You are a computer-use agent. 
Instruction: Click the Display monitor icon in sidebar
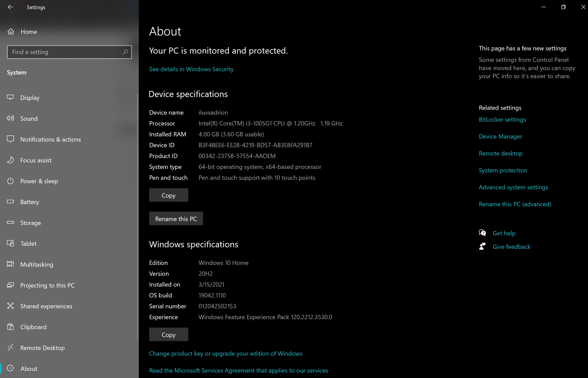[10, 97]
